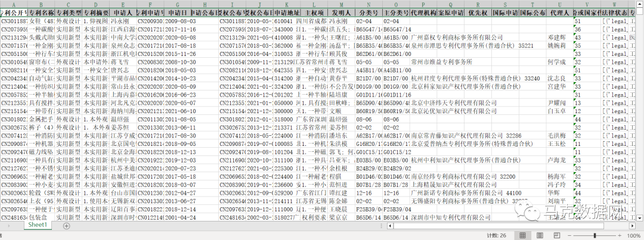The height and width of the screenshot is (240, 644).
Task: Select the agent cell 尹耀闻
Action: [559, 103]
